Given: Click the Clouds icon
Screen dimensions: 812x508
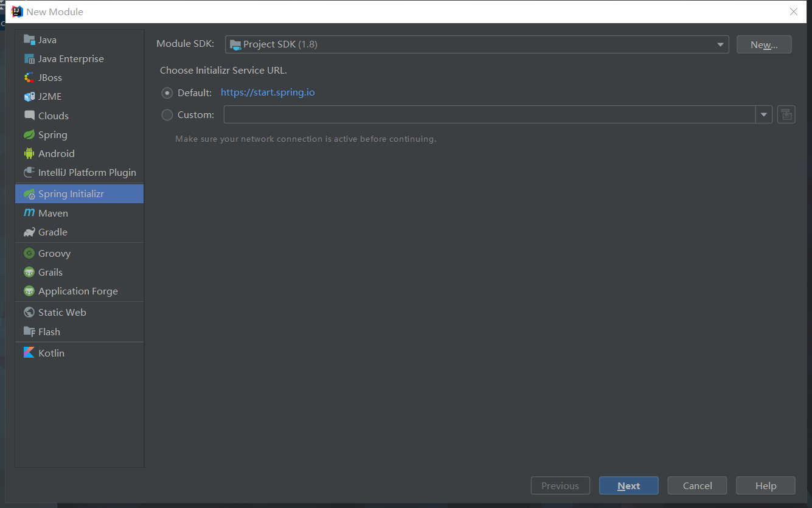Looking at the screenshot, I should [x=29, y=115].
